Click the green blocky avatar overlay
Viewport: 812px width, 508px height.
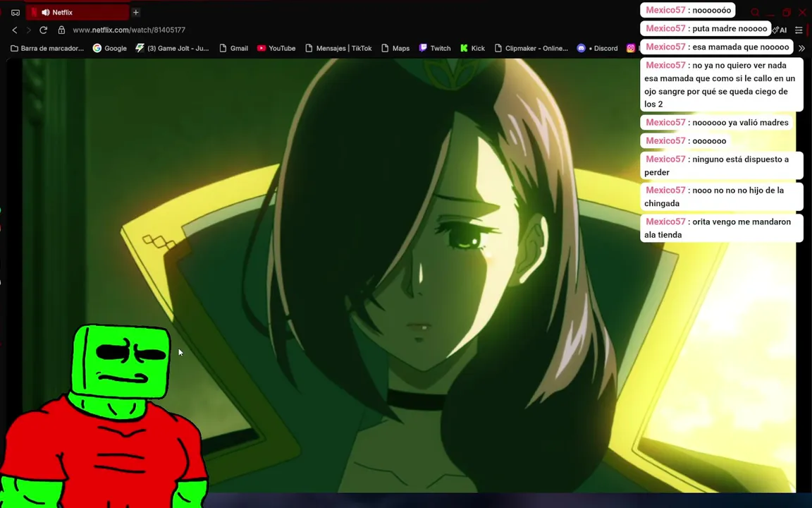(104, 416)
